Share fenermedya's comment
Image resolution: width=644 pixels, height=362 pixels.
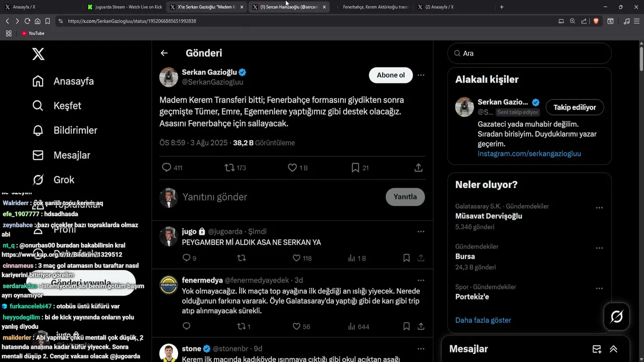tap(421, 326)
